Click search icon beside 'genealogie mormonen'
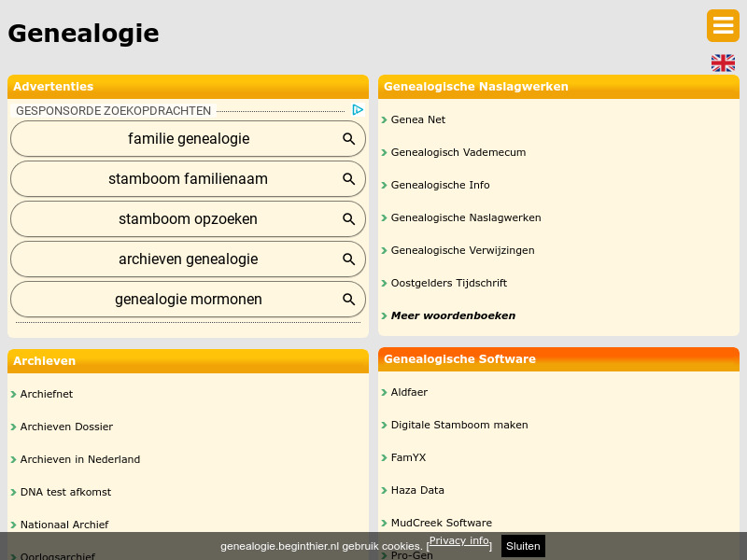 [348, 299]
